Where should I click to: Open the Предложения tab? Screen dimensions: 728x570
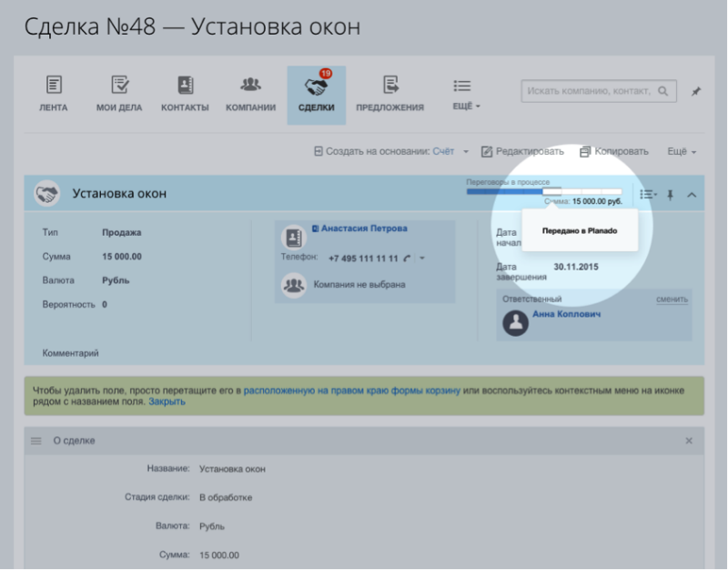coord(390,95)
